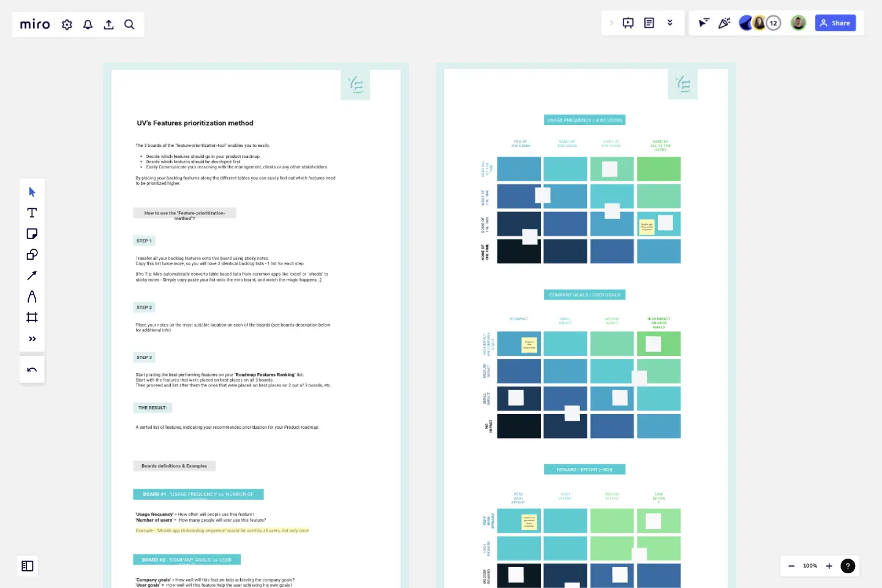
Task: Open the board notes panel
Action: tap(649, 23)
